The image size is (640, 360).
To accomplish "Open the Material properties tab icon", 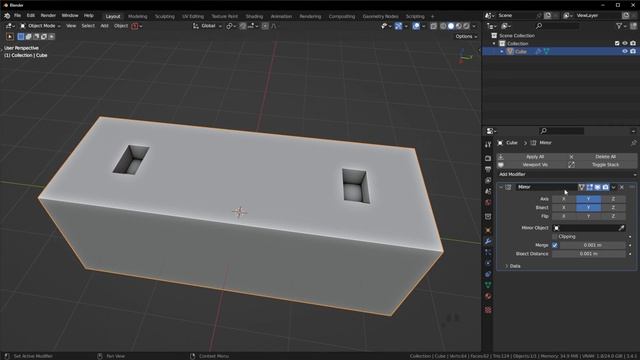I will 488,296.
